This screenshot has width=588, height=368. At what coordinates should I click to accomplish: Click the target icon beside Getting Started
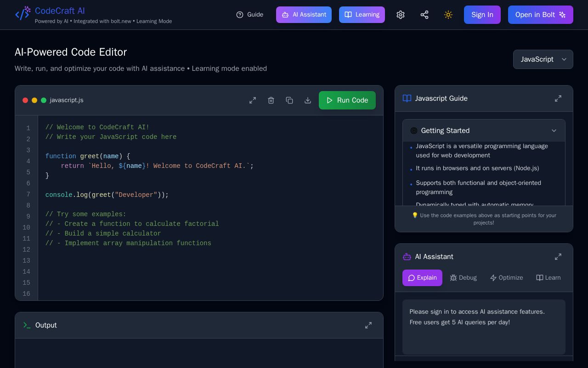(414, 131)
